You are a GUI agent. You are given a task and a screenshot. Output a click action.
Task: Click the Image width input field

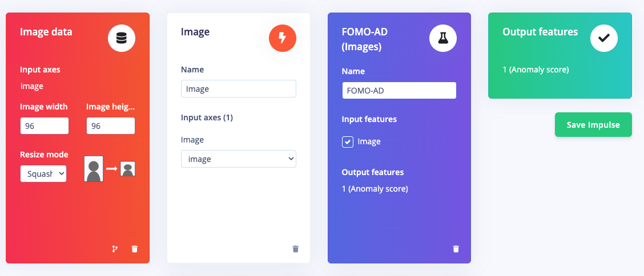(x=45, y=126)
